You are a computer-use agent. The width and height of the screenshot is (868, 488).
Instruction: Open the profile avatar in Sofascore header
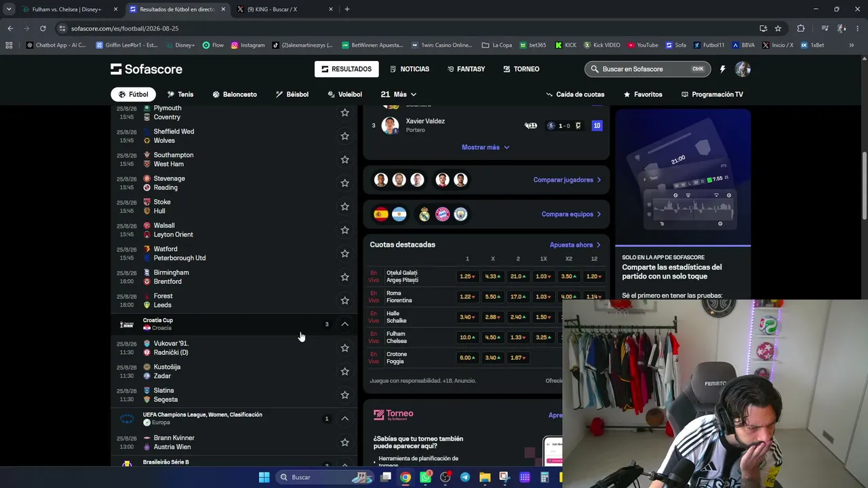(x=743, y=69)
